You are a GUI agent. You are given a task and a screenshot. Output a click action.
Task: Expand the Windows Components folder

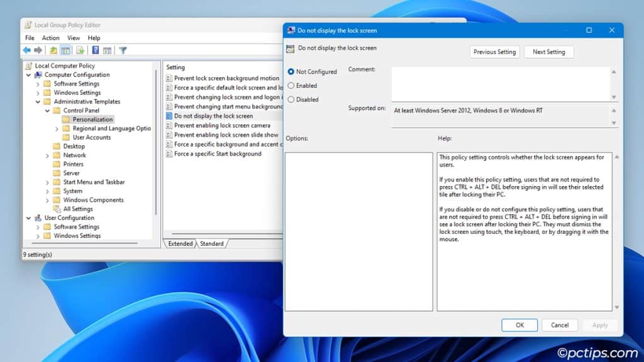pos(48,200)
